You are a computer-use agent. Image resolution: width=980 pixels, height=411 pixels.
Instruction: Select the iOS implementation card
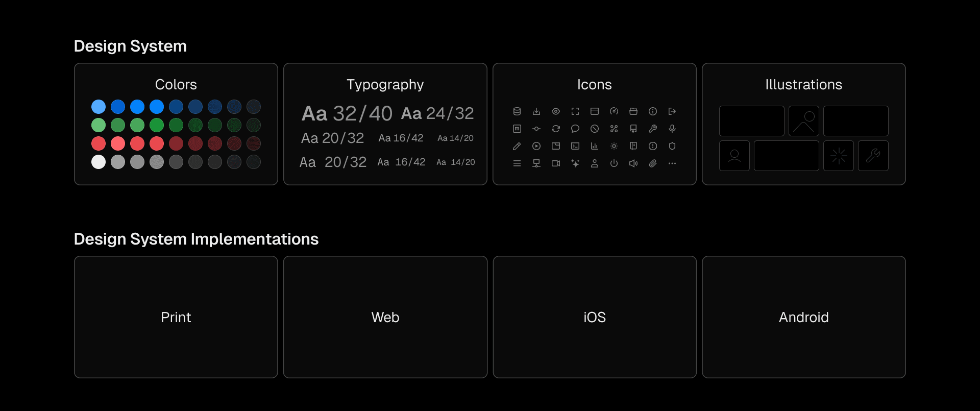[x=595, y=317]
